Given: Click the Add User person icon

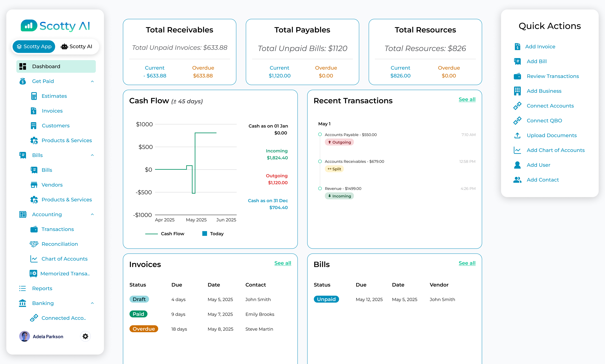Looking at the screenshot, I should pos(517,165).
